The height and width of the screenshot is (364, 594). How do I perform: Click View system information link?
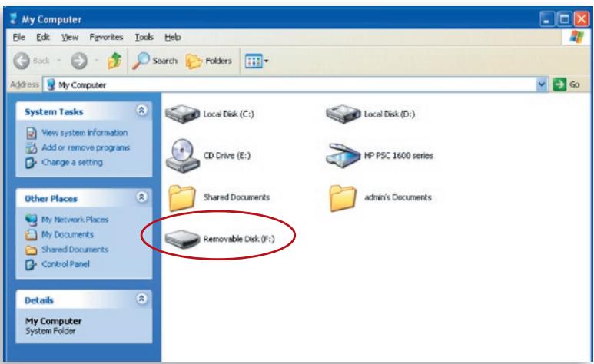tap(85, 133)
